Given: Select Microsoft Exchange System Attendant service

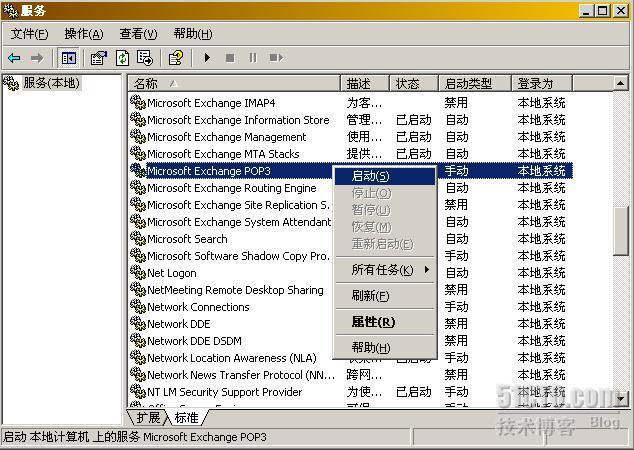Looking at the screenshot, I should click(239, 222).
